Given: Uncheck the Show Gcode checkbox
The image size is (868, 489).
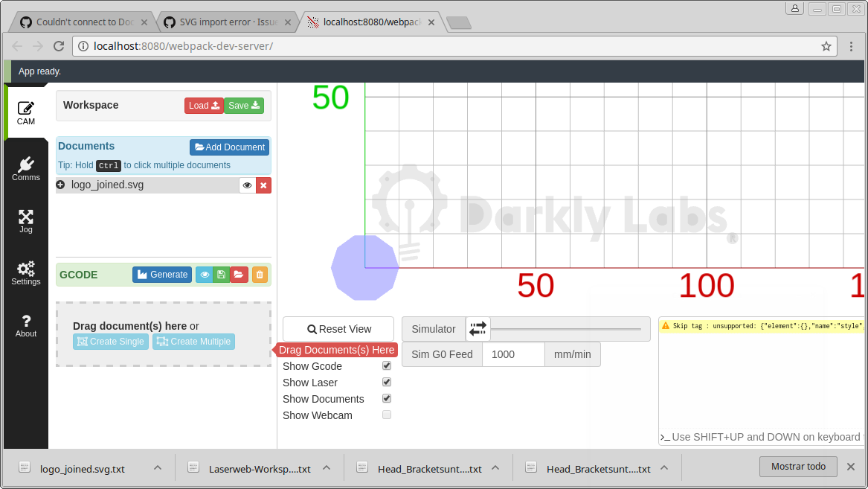Looking at the screenshot, I should click(387, 366).
